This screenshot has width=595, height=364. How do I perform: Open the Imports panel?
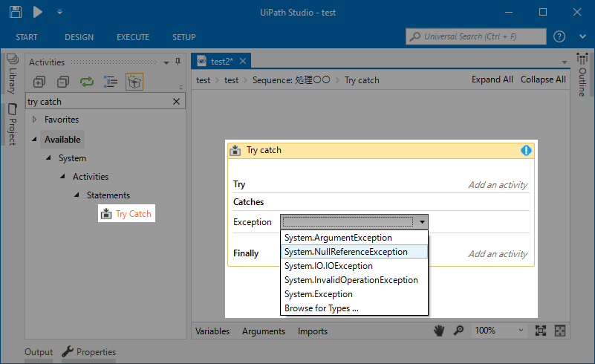coord(313,331)
